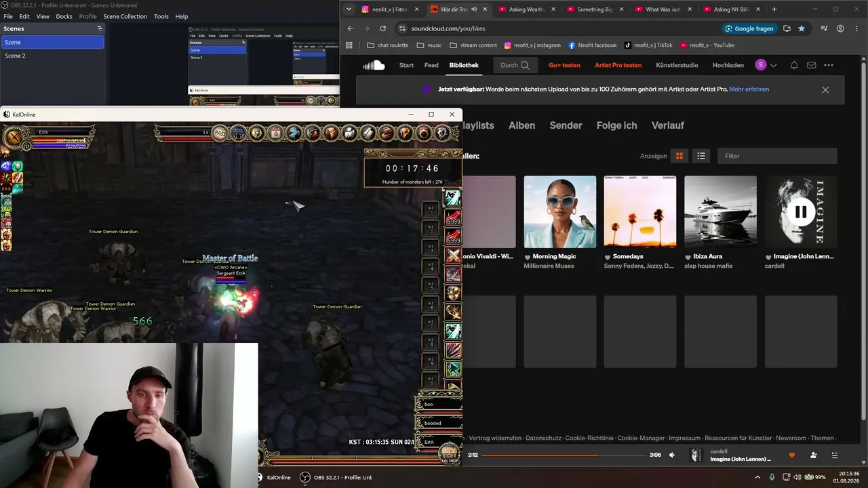Viewport: 868px width, 488px height.
Task: Unlike the playing track with heart icon
Action: [x=791, y=455]
